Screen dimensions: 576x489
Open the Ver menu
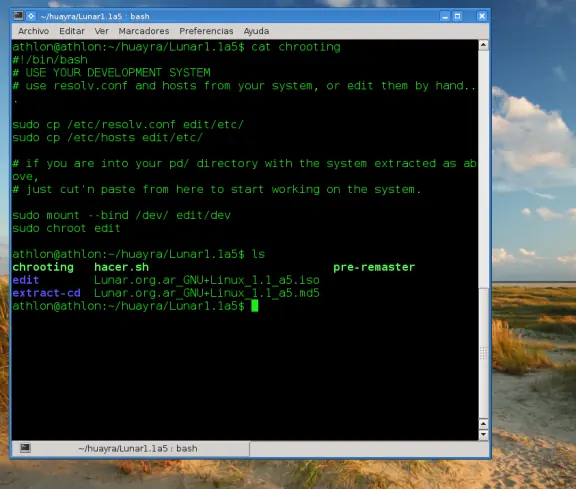pyautogui.click(x=101, y=31)
